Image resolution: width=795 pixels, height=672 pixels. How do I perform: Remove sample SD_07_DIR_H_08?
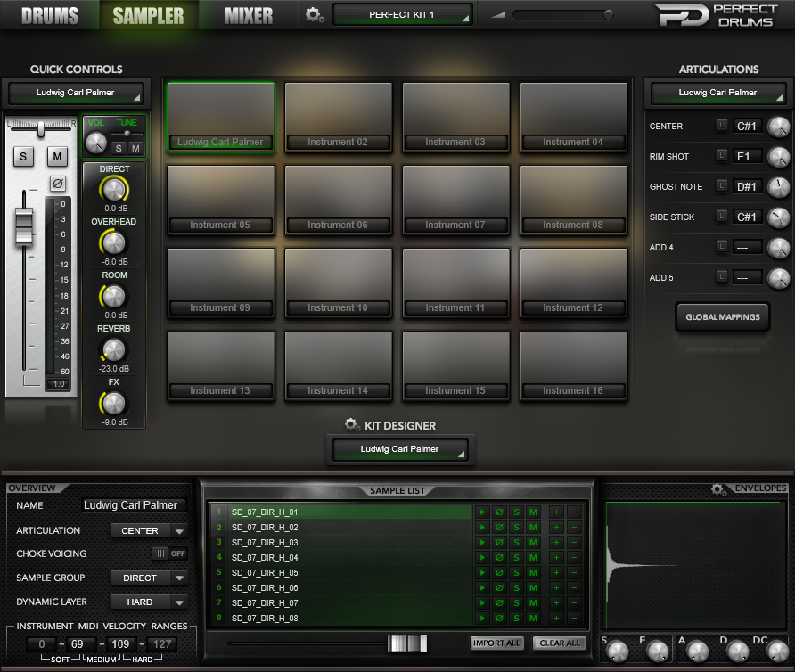575,619
